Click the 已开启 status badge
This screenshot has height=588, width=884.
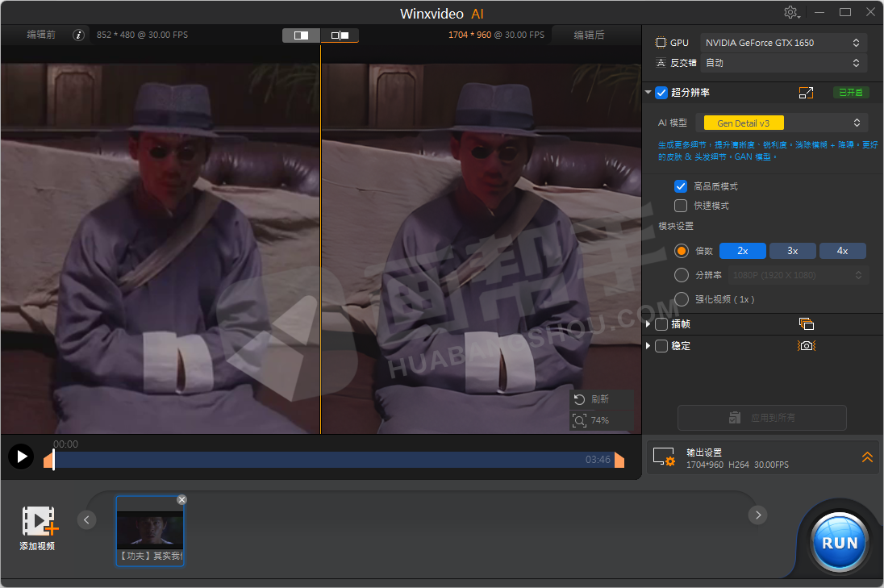point(851,93)
